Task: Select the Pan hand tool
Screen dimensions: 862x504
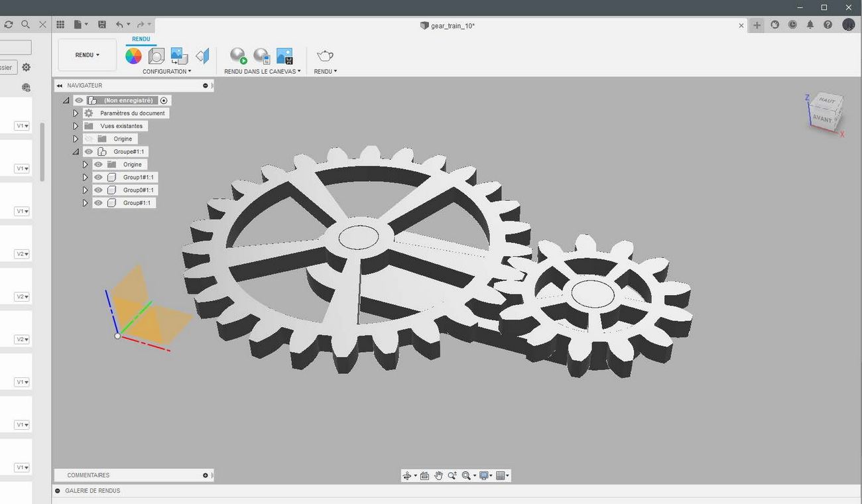Action: coord(438,475)
